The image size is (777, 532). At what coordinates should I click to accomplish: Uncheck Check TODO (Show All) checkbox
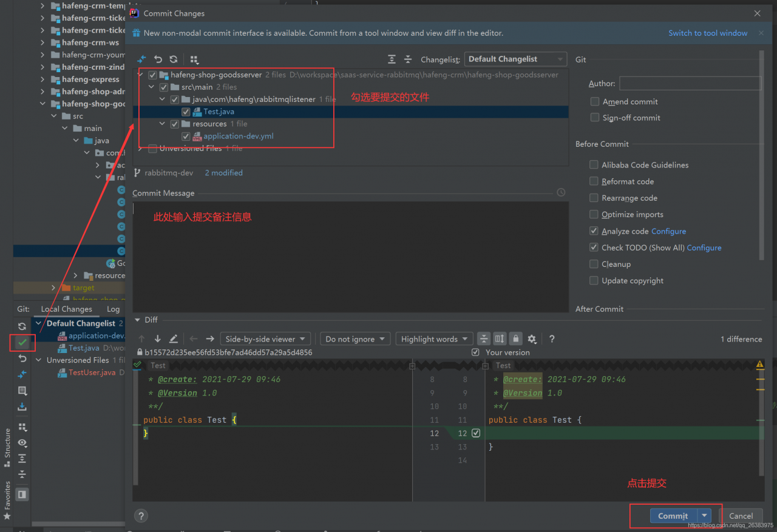pyautogui.click(x=594, y=247)
